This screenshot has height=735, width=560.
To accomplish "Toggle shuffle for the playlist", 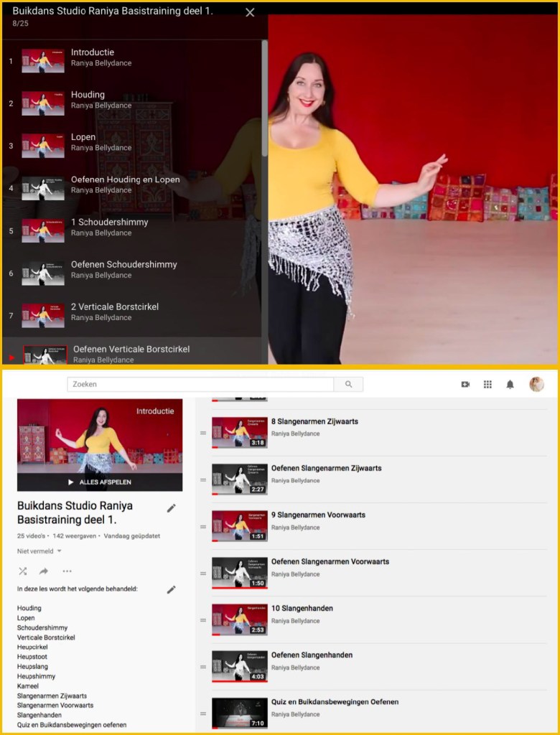I will (22, 571).
